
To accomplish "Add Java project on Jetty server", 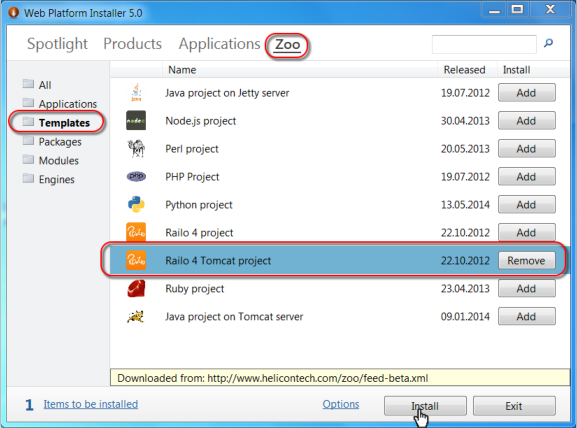I will tap(527, 93).
